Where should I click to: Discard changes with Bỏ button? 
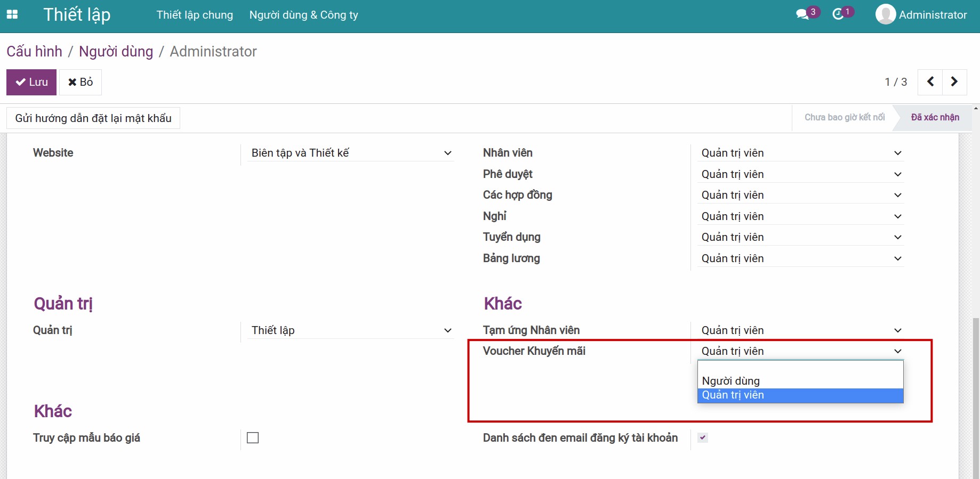tap(81, 82)
